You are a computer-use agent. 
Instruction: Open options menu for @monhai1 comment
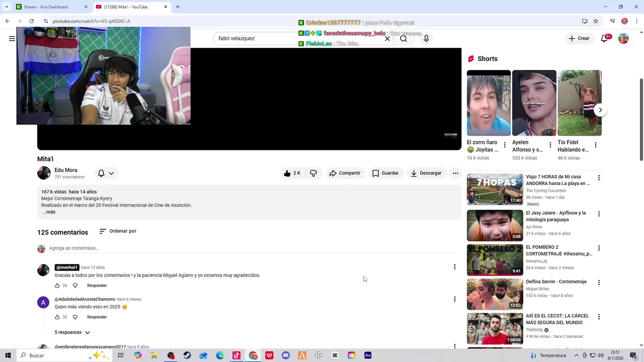pos(454,267)
